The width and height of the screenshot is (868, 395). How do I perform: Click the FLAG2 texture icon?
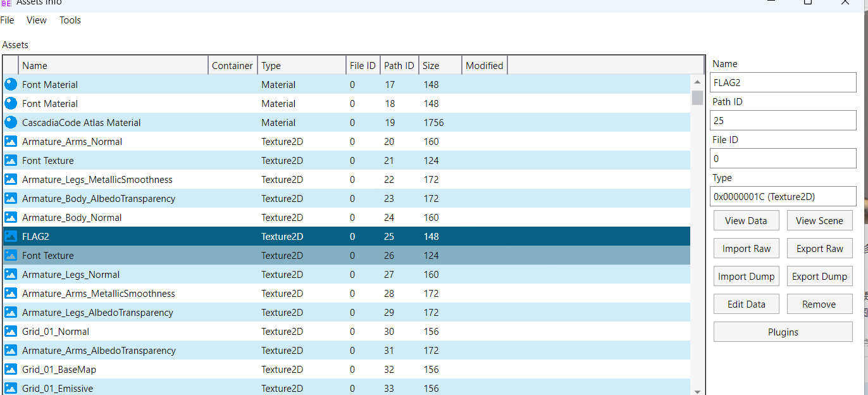11,236
